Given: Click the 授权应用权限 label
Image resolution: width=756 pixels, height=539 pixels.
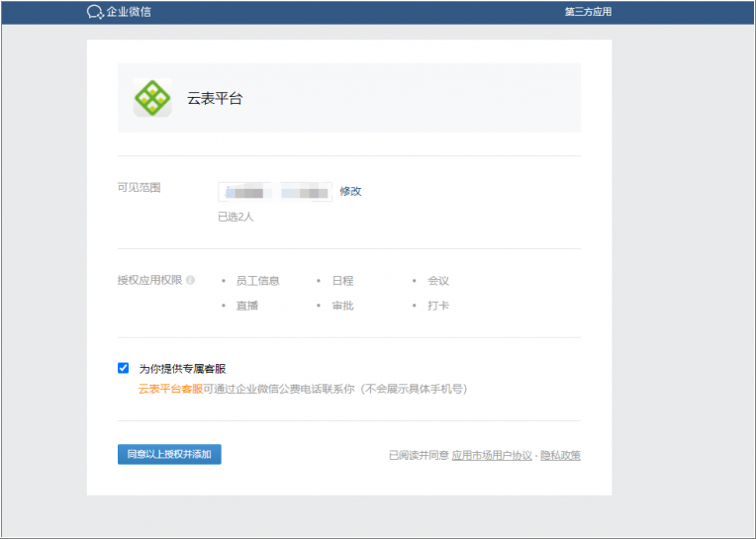Looking at the screenshot, I should [x=150, y=280].
